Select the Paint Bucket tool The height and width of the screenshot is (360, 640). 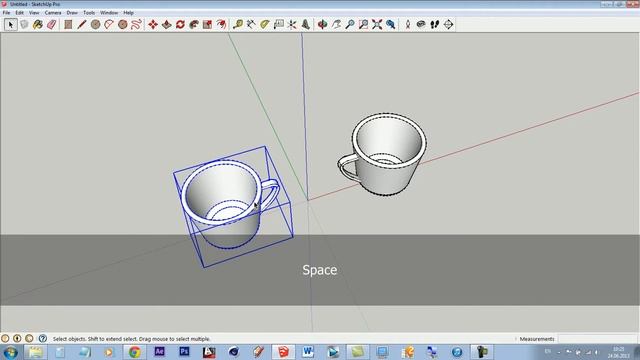point(38,24)
